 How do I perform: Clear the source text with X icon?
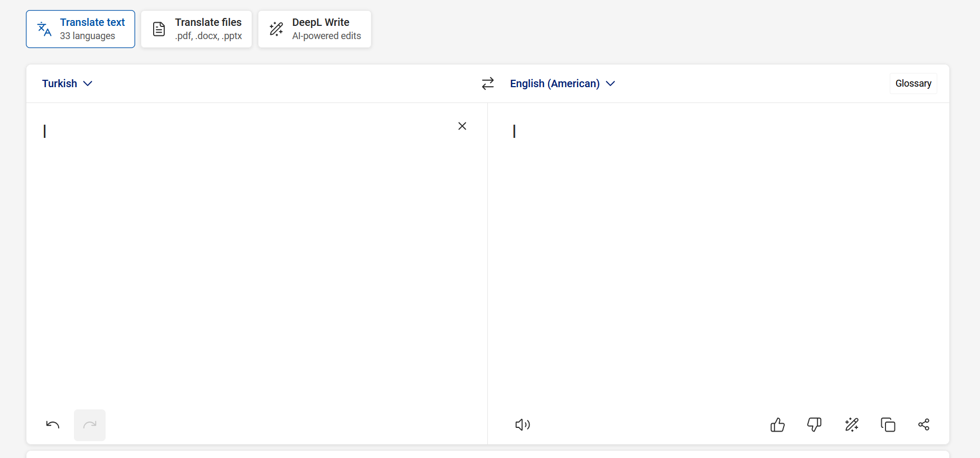pos(462,126)
